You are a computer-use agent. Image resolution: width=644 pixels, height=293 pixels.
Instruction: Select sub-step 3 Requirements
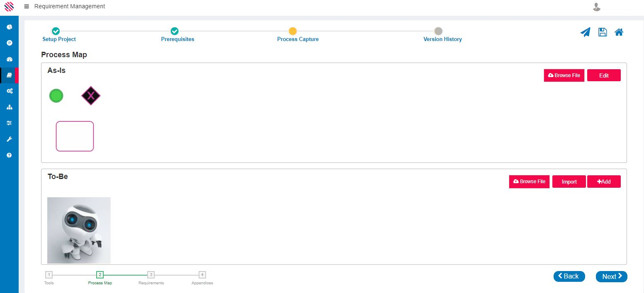(x=151, y=275)
